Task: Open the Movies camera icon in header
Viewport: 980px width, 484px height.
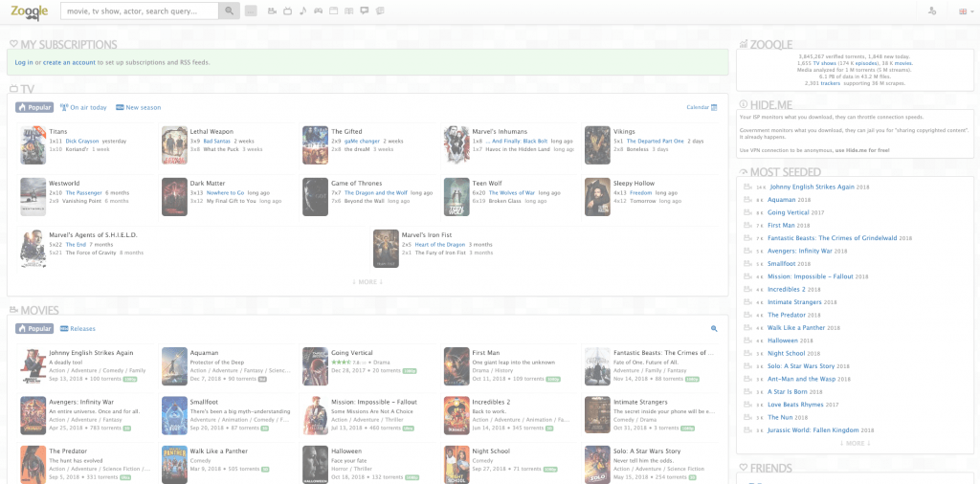Action: point(272,11)
